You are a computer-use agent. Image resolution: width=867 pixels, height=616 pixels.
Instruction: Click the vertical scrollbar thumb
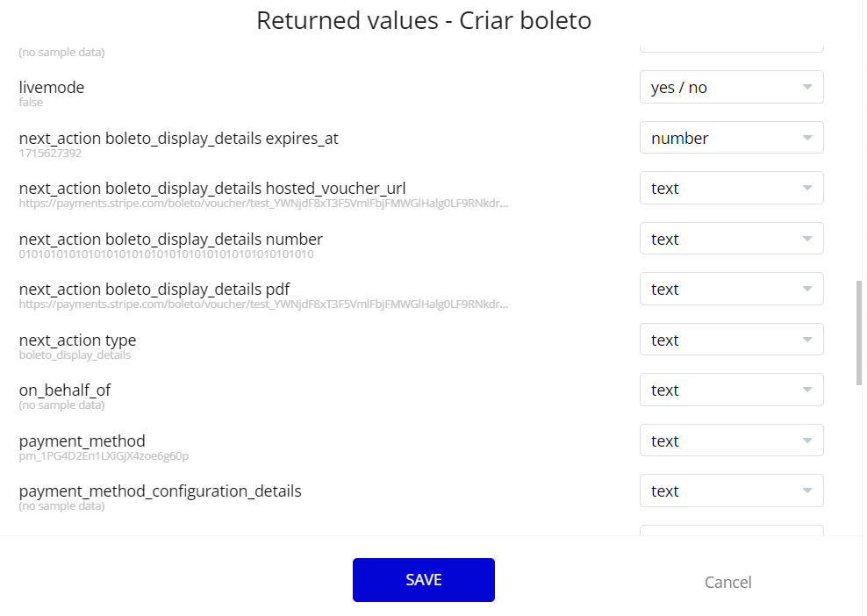(x=859, y=333)
